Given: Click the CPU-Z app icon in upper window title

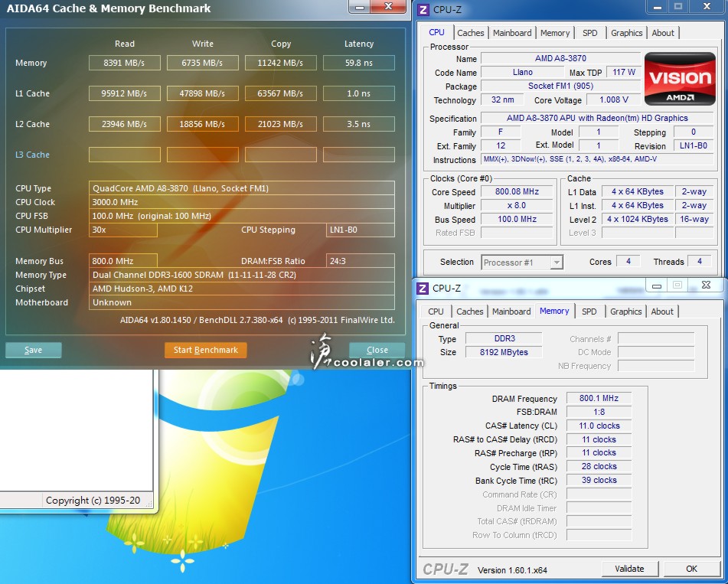Looking at the screenshot, I should pos(423,9).
